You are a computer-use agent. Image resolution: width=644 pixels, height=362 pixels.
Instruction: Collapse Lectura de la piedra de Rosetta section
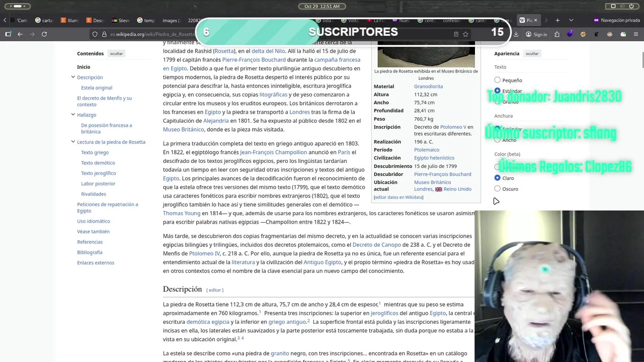point(73,142)
